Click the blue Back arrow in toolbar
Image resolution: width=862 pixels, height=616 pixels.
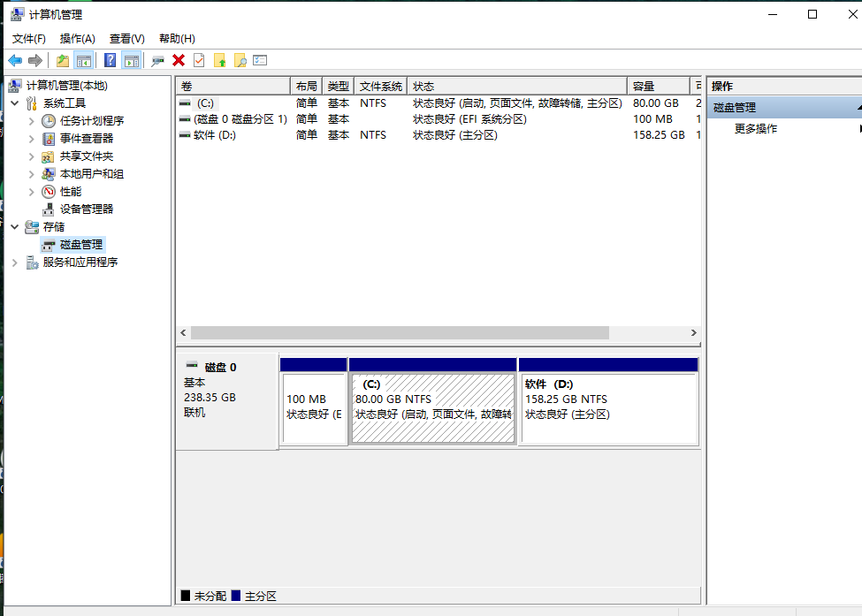click(x=15, y=60)
